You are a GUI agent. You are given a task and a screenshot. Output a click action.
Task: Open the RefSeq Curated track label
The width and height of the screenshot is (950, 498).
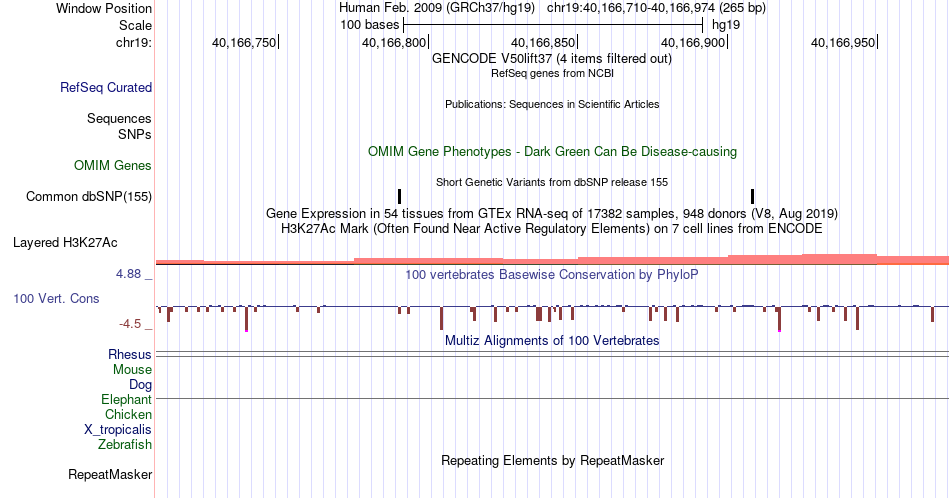105,87
